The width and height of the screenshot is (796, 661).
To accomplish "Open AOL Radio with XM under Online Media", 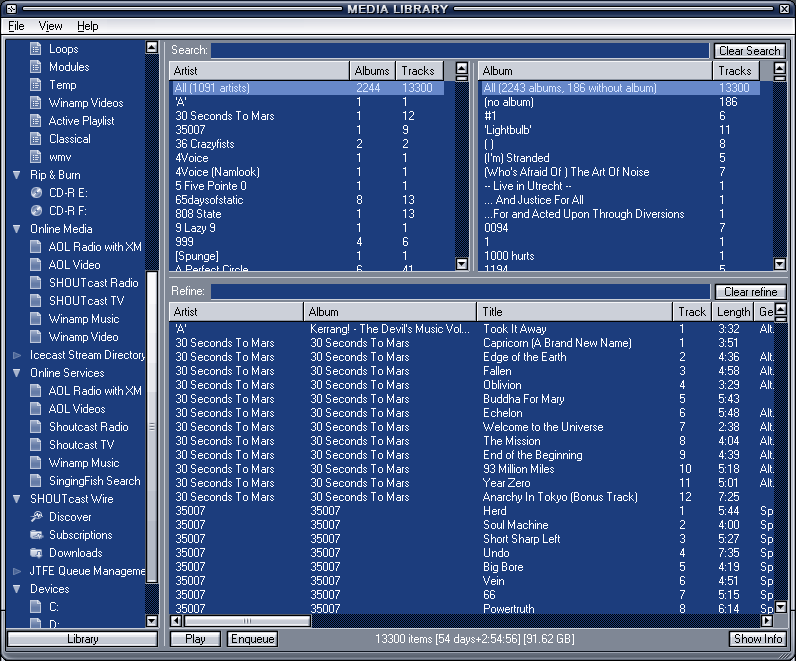I will [x=36, y=247].
